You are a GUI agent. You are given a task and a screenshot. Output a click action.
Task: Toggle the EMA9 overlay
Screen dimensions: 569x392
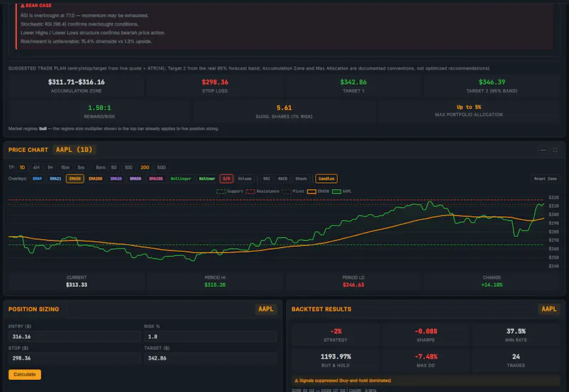pos(38,179)
